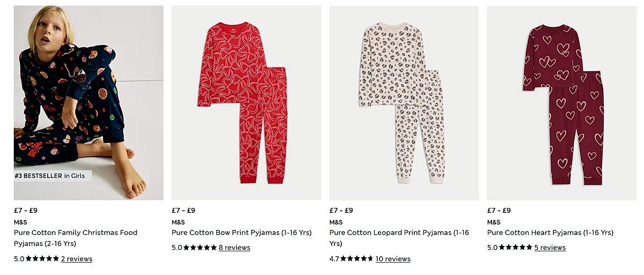The image size is (644, 275).
Task: Open the Leopard Print Pyjamas image
Action: 404,103
